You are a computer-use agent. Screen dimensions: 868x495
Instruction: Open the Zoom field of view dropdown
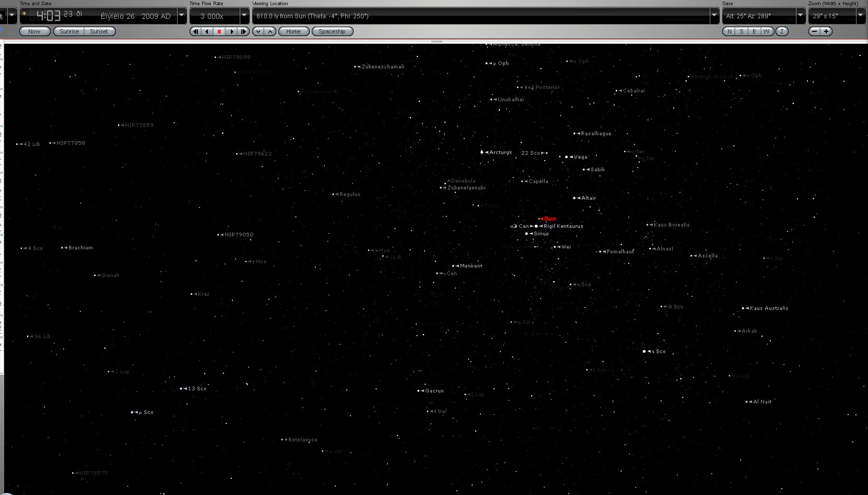coord(860,16)
